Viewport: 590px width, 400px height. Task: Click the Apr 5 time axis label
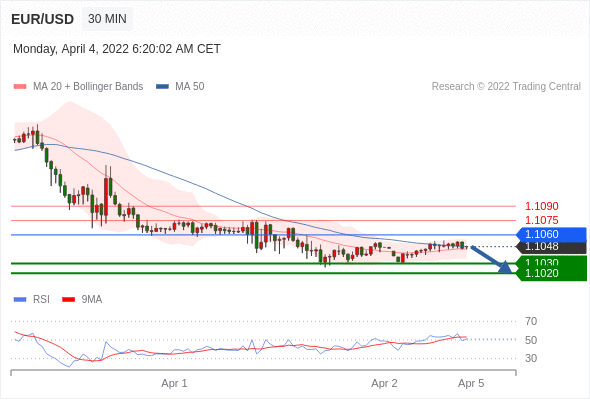[471, 383]
